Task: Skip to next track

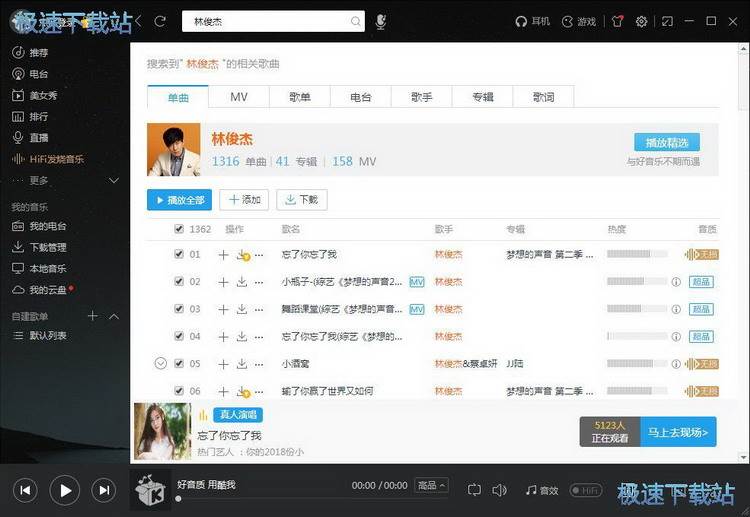Action: [103, 490]
